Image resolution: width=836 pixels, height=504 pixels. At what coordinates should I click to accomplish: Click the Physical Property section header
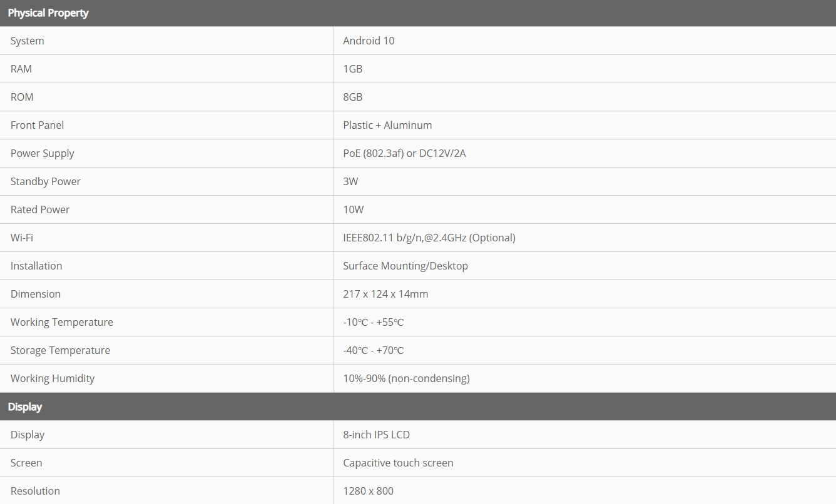click(48, 13)
